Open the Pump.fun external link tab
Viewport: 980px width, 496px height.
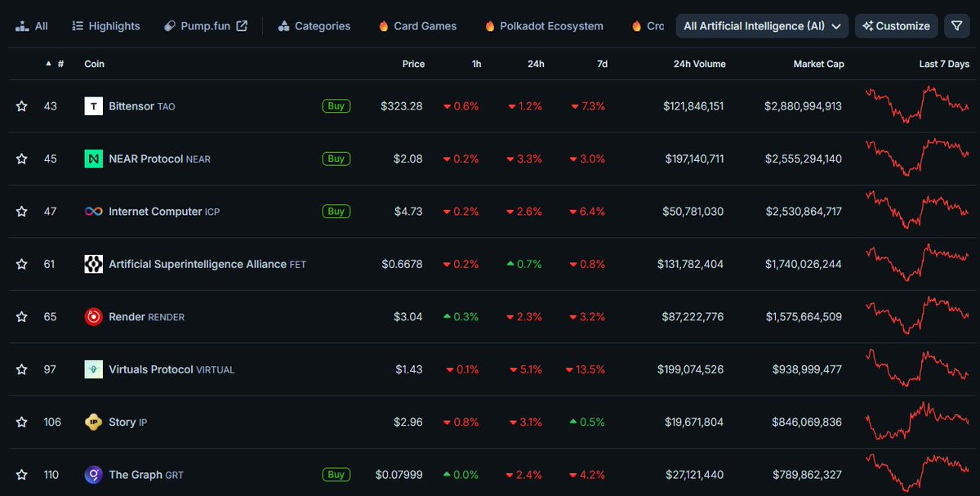[206, 26]
